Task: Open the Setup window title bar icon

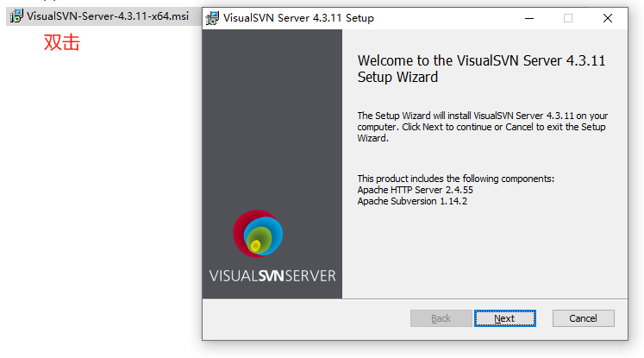Action: pos(212,18)
